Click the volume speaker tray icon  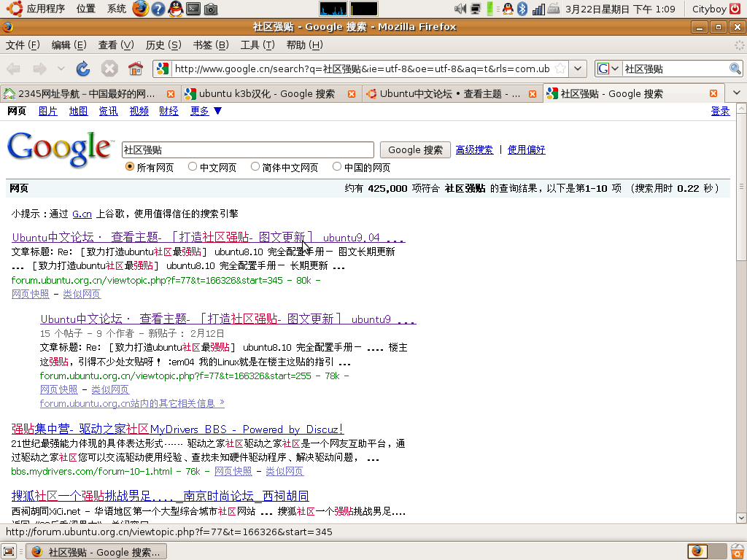click(460, 9)
